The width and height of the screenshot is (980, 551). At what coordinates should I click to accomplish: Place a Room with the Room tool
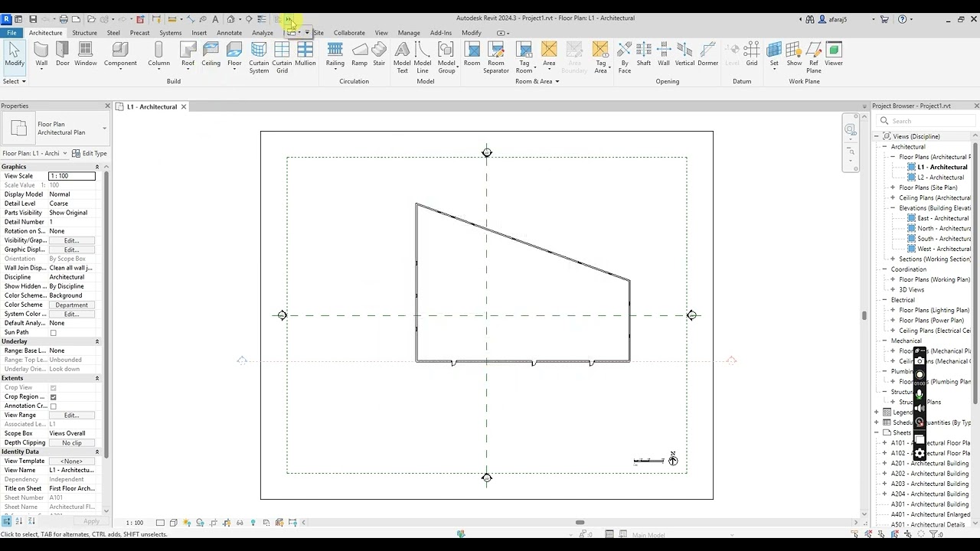click(472, 54)
